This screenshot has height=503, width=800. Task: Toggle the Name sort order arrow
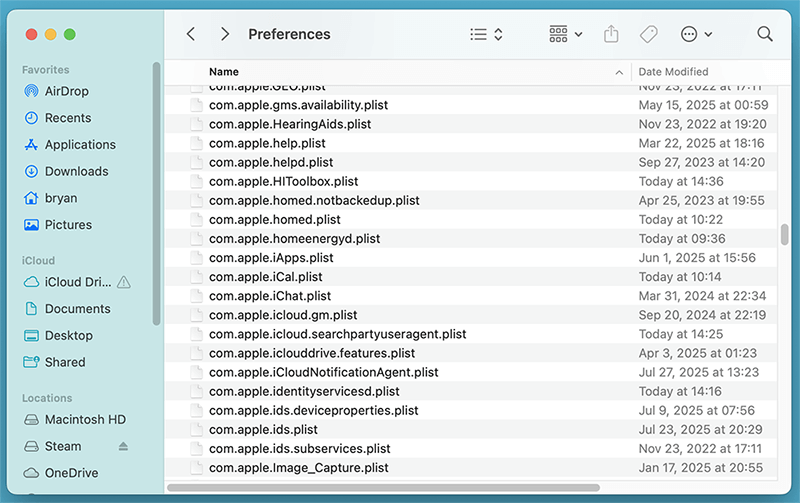(x=619, y=72)
